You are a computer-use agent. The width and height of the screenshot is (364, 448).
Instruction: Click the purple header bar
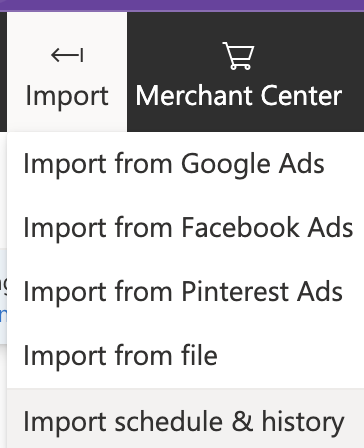pyautogui.click(x=182, y=6)
